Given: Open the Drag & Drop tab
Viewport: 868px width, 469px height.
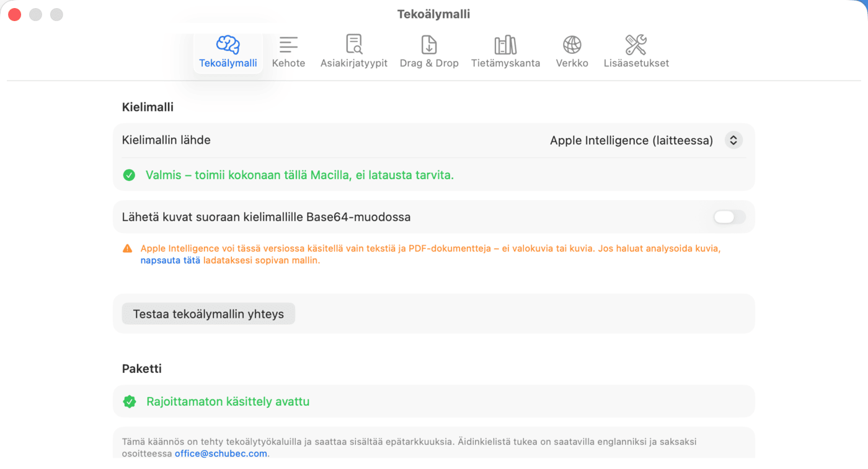Looking at the screenshot, I should [x=429, y=52].
